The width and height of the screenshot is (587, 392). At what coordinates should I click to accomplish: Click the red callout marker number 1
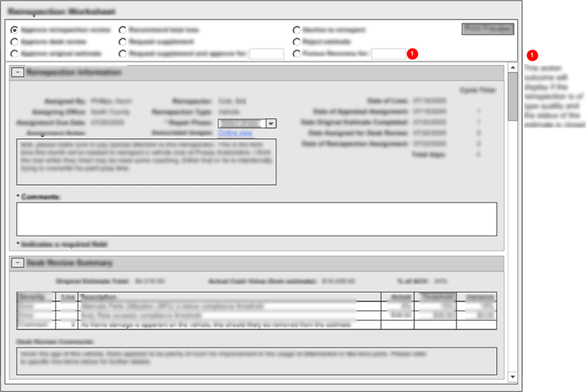pyautogui.click(x=413, y=54)
